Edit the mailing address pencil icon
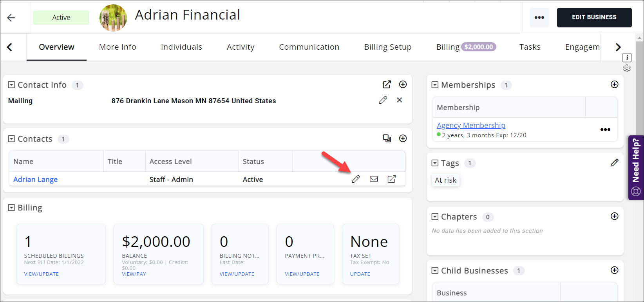 (383, 100)
